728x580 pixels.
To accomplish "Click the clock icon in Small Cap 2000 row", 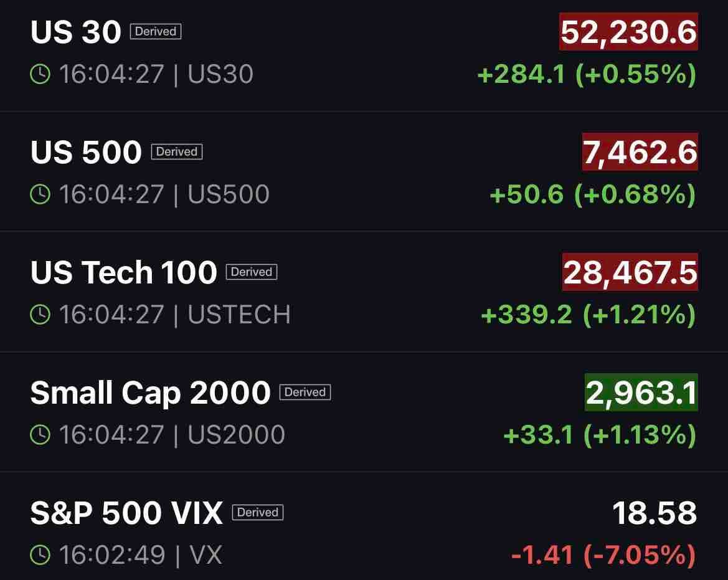I will [40, 435].
